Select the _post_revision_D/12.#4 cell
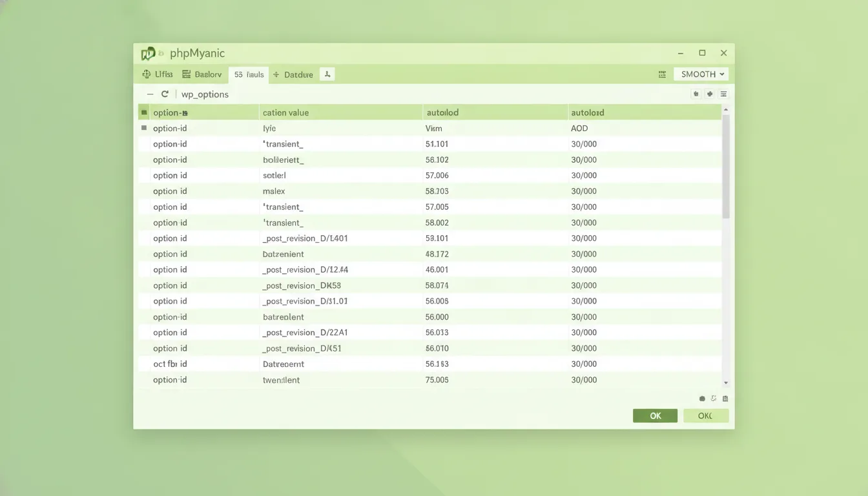868x496 pixels. pos(305,270)
